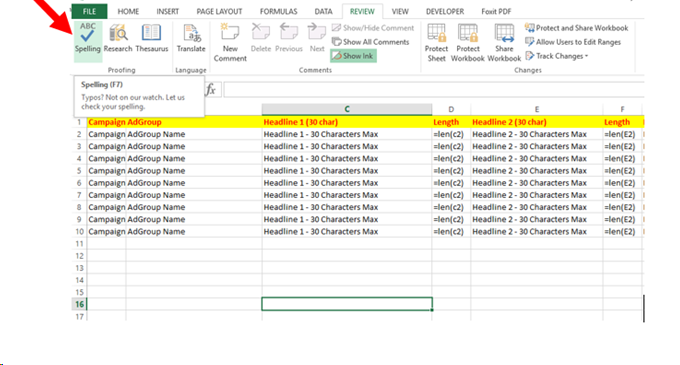Click 'Headline 1 (30 char)' header cell
Viewport: 680px width, 365px height.
pos(347,122)
